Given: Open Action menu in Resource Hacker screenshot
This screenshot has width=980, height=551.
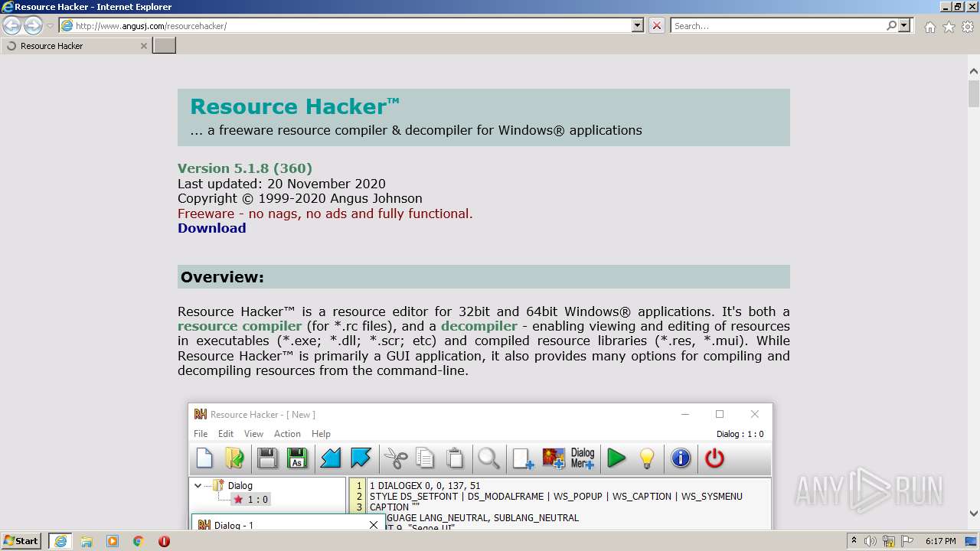Looking at the screenshot, I should [287, 434].
